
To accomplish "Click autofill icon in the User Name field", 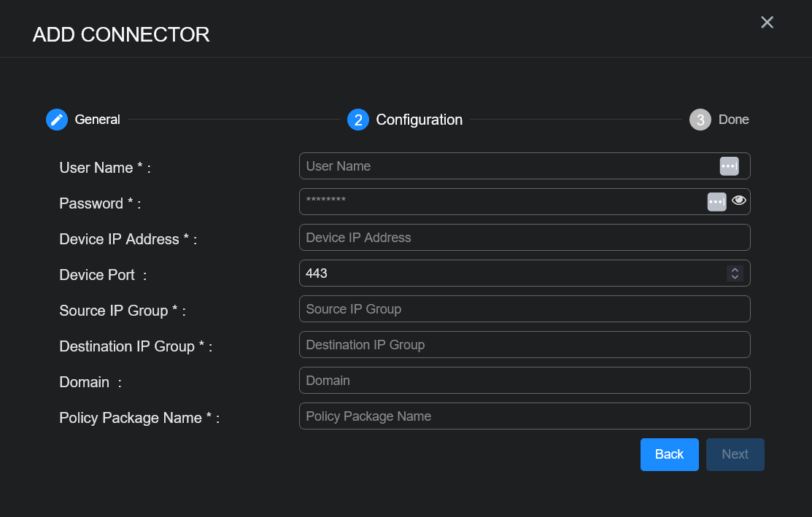I will (x=729, y=166).
